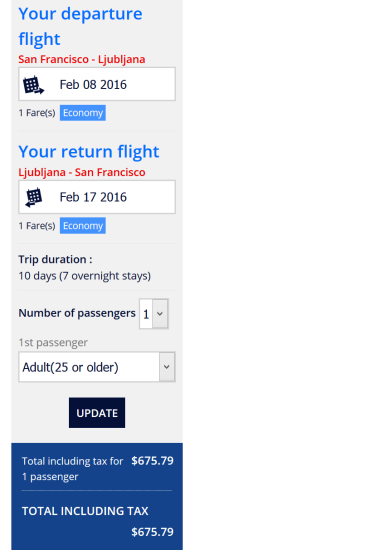This screenshot has width=375, height=550.
Task: Click the arrow on the 1st passenger dropdown
Action: coord(167,367)
